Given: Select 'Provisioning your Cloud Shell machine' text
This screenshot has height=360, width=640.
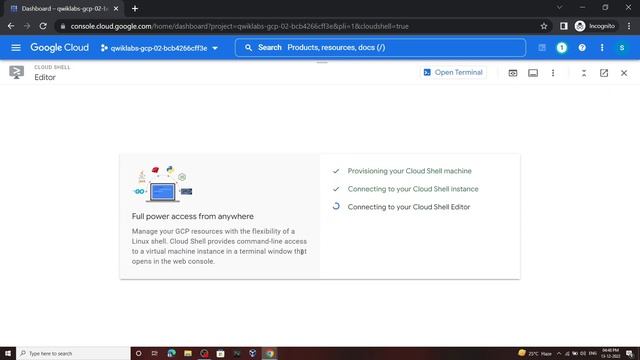Looking at the screenshot, I should coord(409,171).
